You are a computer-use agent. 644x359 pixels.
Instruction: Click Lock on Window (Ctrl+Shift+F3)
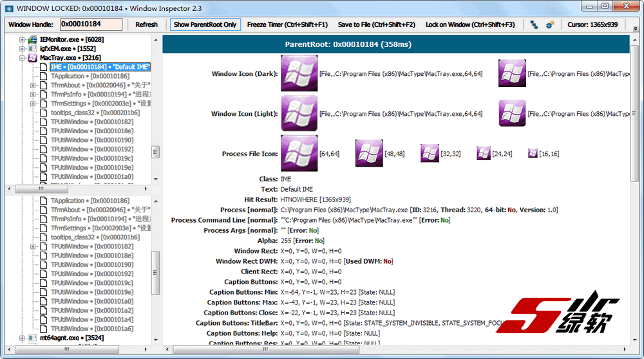470,24
